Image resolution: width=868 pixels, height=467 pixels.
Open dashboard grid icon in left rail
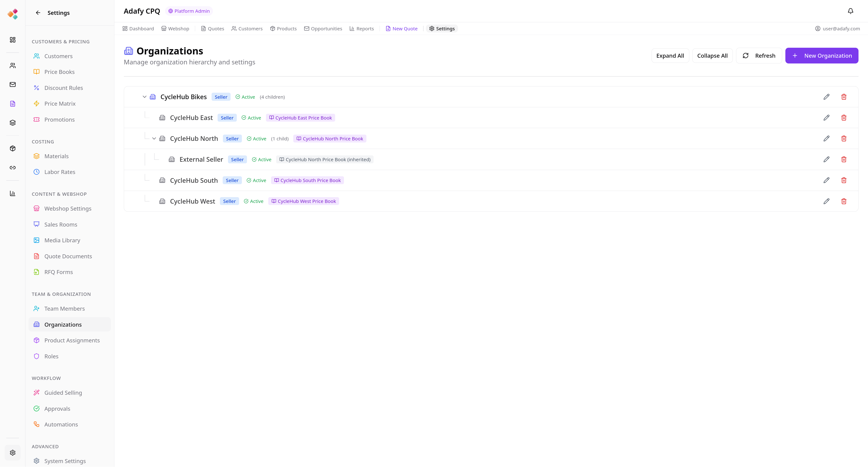[13, 40]
